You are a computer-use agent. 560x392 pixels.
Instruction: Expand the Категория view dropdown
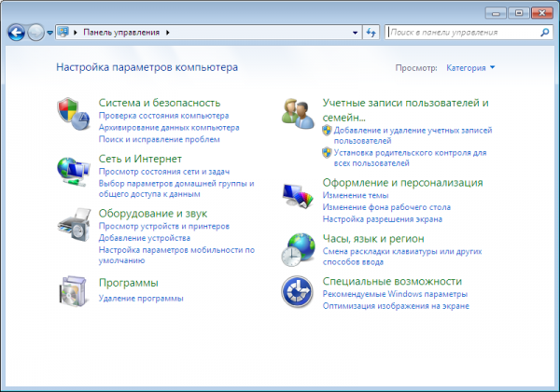[x=470, y=68]
